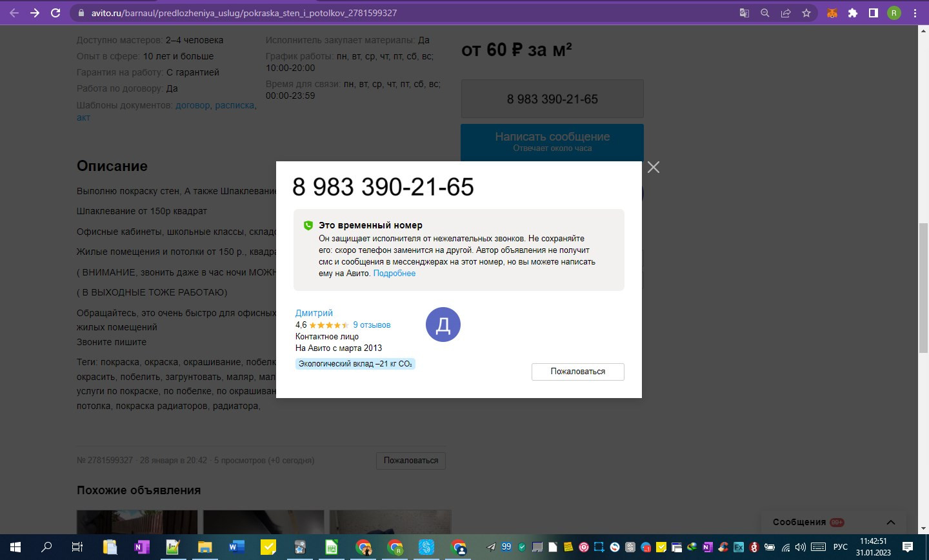Image resolution: width=929 pixels, height=560 pixels.
Task: Open the 9 отзывов reviews link
Action: (372, 325)
